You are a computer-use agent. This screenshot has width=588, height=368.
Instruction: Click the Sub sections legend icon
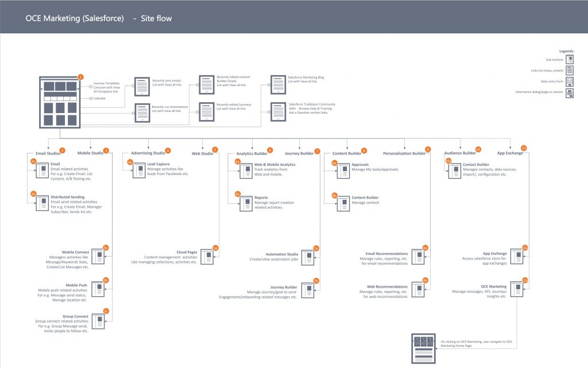[x=570, y=60]
